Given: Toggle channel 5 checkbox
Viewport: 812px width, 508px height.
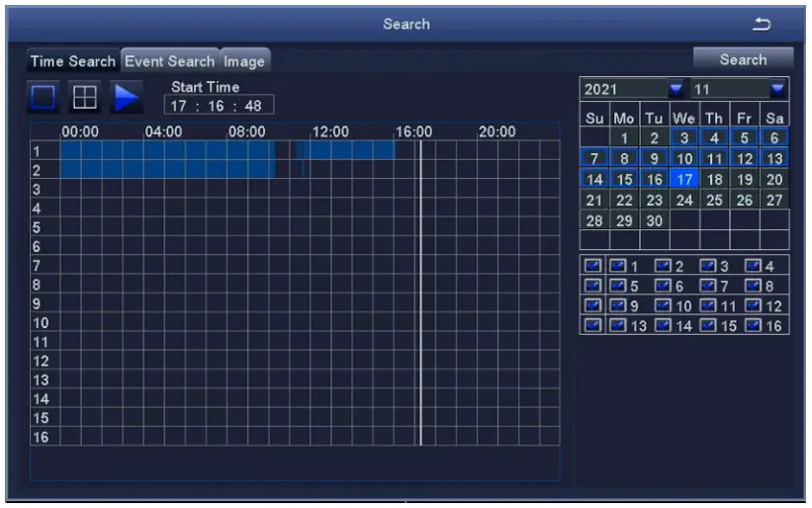Looking at the screenshot, I should pyautogui.click(x=618, y=286).
